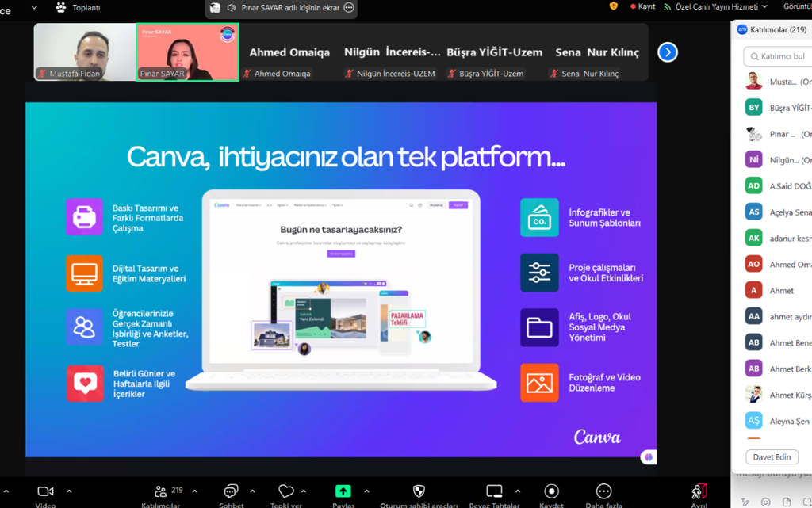Select Mustafa Fidan's video thumbnail
The height and width of the screenshot is (508, 812).
84,52
